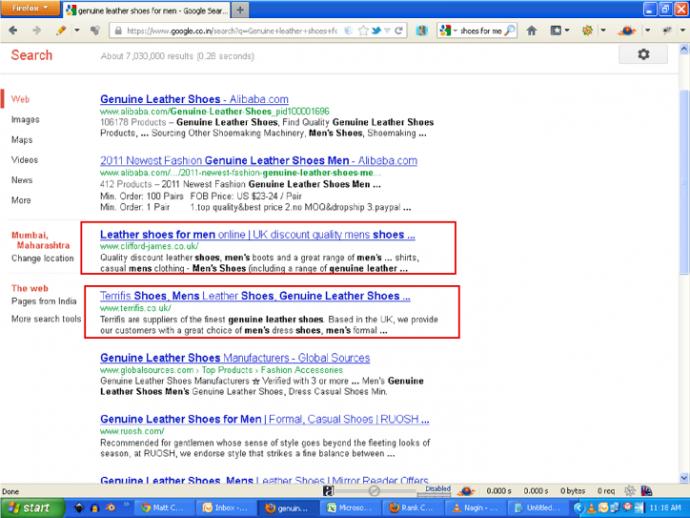Switch to 'Untitled...' taskbar window
Viewport: 690px width, 518px height.
click(x=537, y=508)
